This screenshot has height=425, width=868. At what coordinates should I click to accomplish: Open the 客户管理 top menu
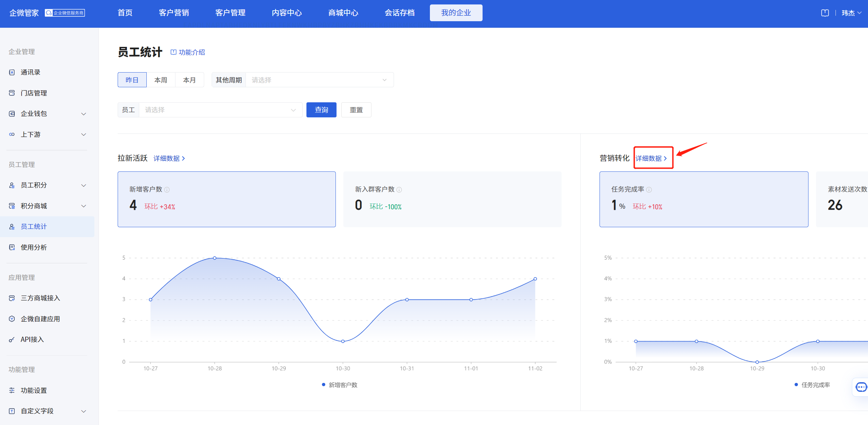tap(231, 13)
